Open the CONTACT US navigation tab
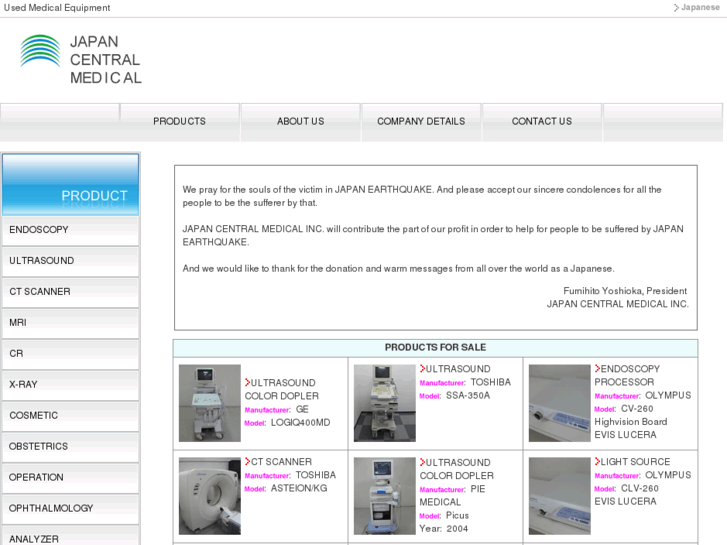 tap(542, 122)
